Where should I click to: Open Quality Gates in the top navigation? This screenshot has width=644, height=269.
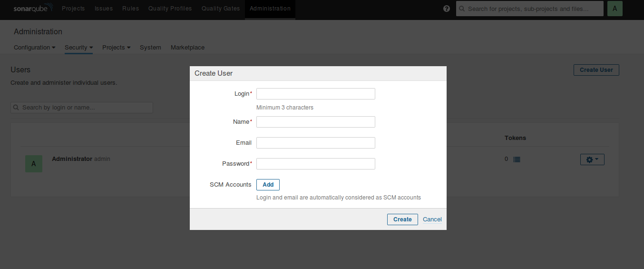(x=221, y=9)
